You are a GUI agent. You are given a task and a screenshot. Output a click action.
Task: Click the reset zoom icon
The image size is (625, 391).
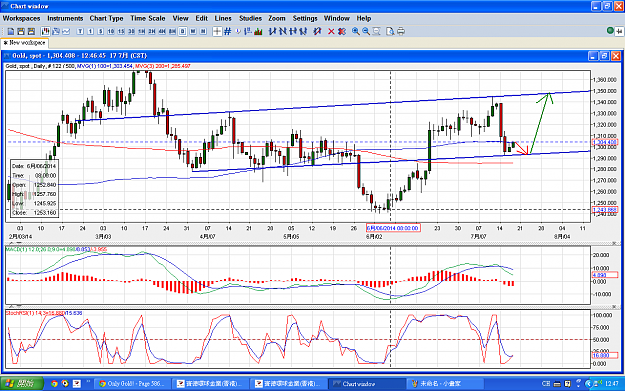click(x=376, y=31)
